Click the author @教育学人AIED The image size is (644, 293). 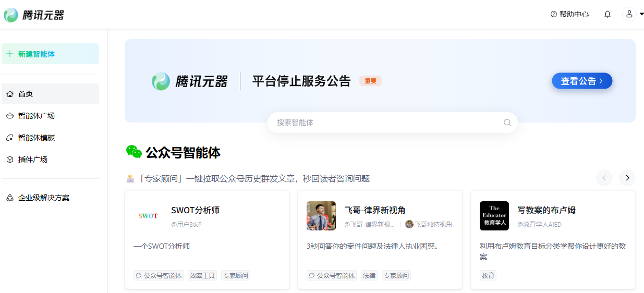[539, 224]
